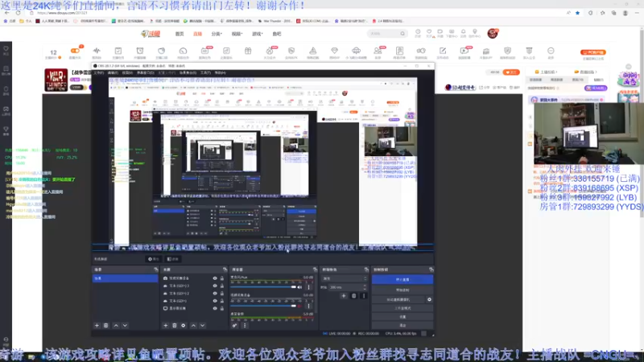644x362 pixels.
Task: Expand the 分类 dropdown in Douyu nav
Action: [x=217, y=34]
